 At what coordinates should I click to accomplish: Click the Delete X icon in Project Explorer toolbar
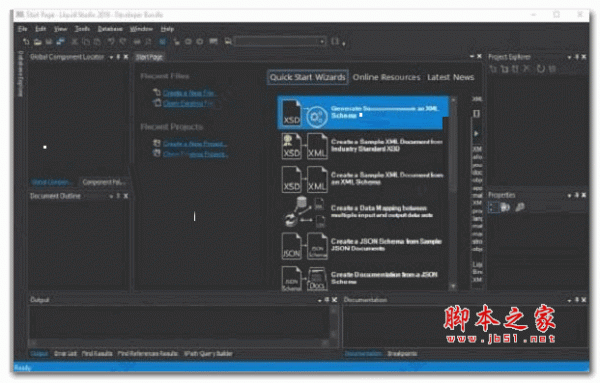(x=527, y=69)
